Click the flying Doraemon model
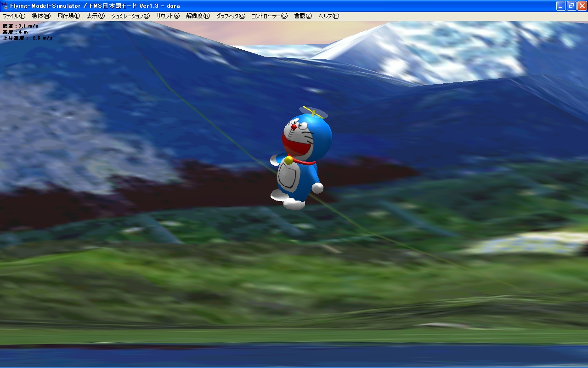 click(x=301, y=159)
